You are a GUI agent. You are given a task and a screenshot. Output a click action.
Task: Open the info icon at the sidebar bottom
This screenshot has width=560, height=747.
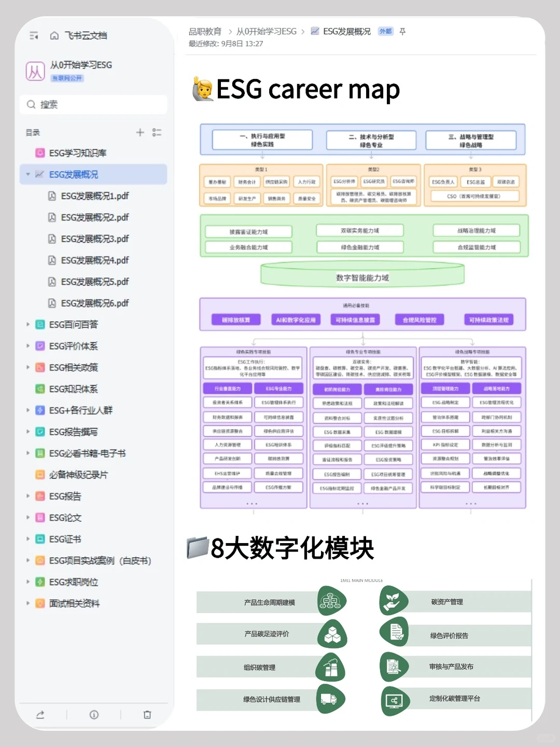click(93, 714)
